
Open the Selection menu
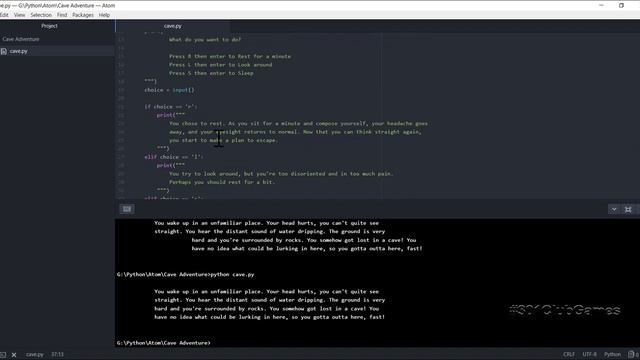[41, 15]
